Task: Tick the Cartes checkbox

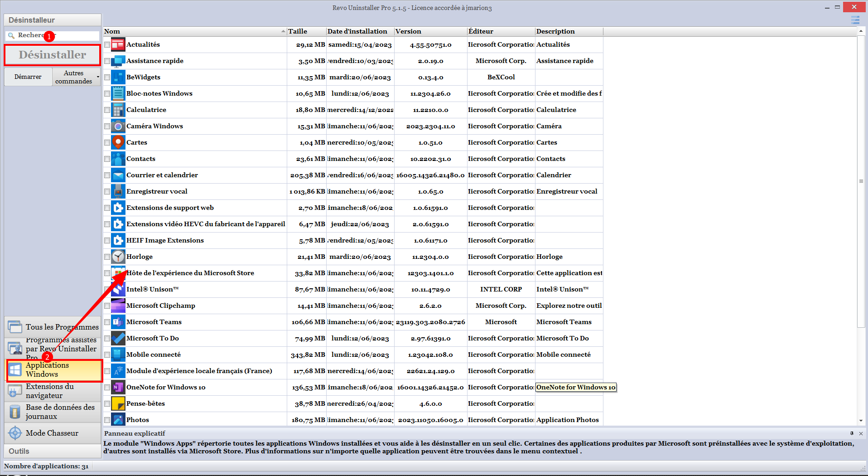Action: coord(107,143)
